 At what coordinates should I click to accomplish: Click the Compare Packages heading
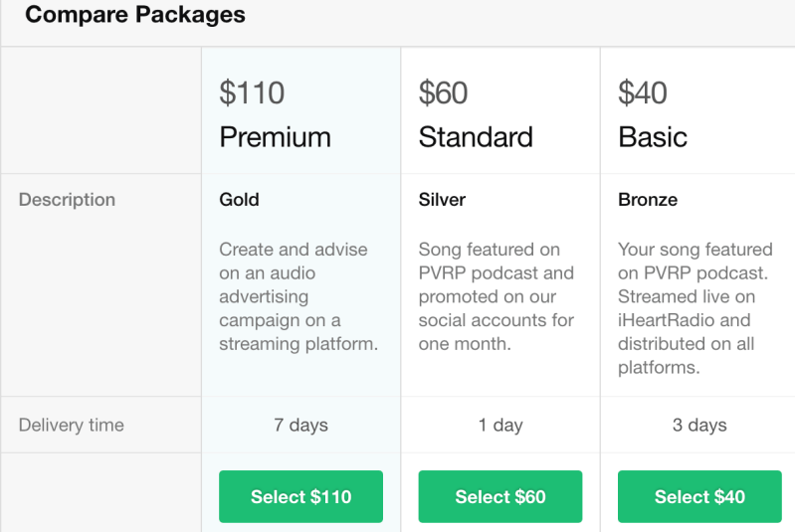pos(135,16)
